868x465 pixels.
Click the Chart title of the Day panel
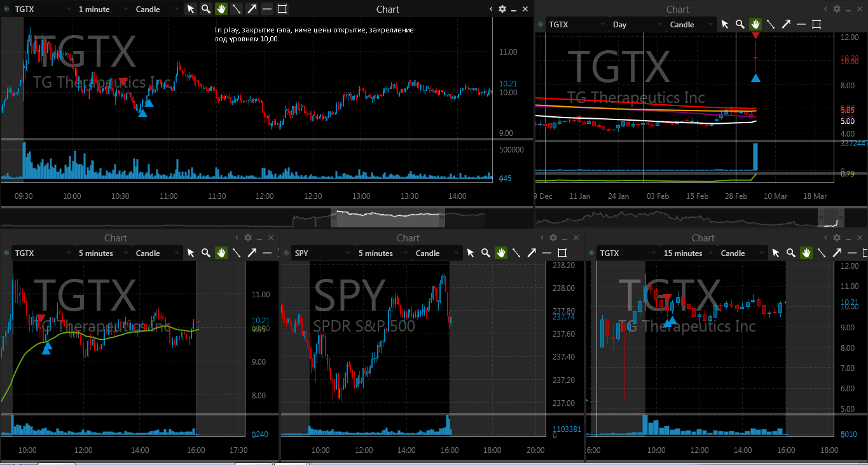(x=678, y=9)
